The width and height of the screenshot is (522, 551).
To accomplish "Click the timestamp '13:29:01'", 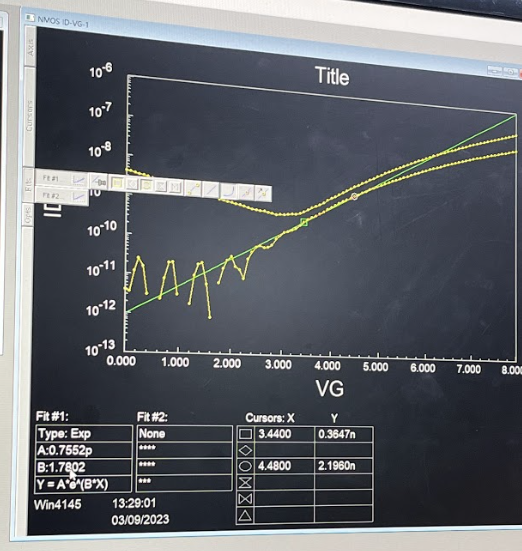I will point(134,503).
